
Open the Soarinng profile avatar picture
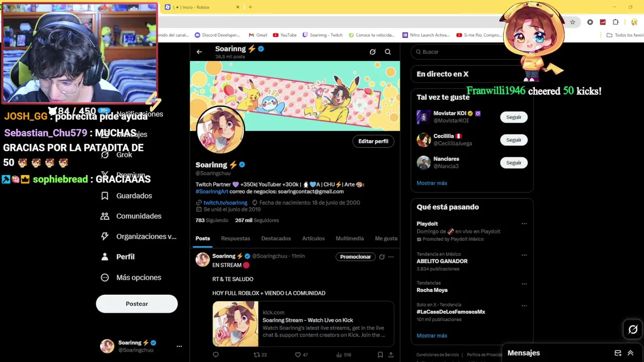pyautogui.click(x=220, y=130)
